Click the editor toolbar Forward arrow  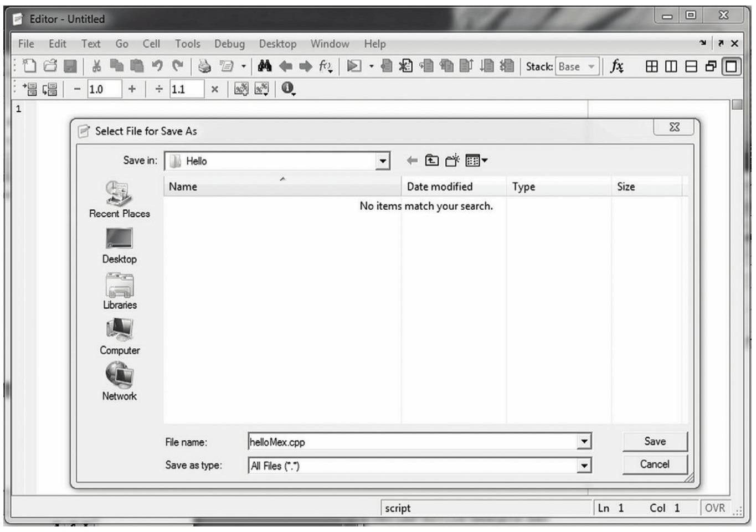305,66
